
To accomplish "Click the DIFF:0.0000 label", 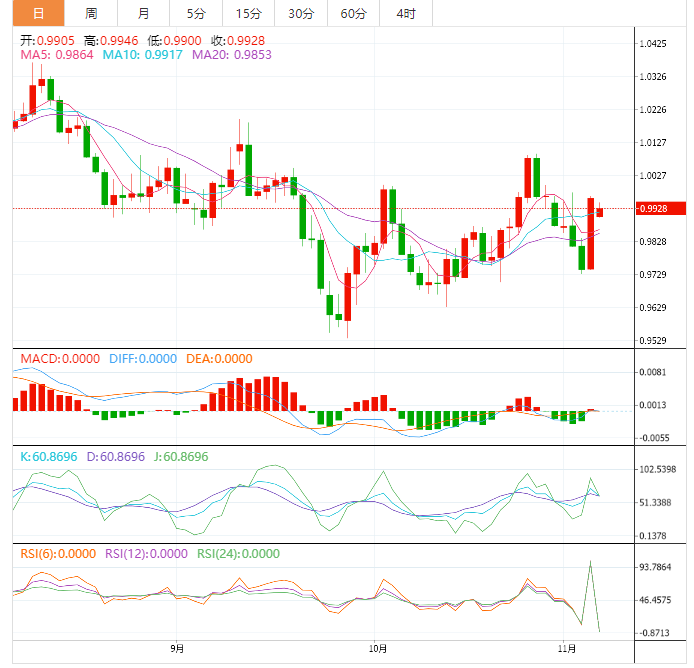I will (x=143, y=359).
